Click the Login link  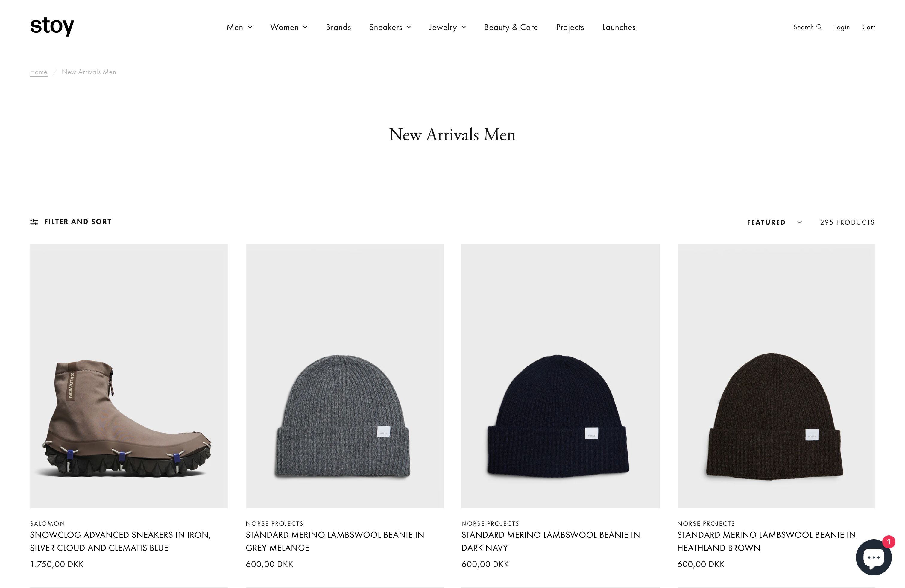(x=842, y=27)
